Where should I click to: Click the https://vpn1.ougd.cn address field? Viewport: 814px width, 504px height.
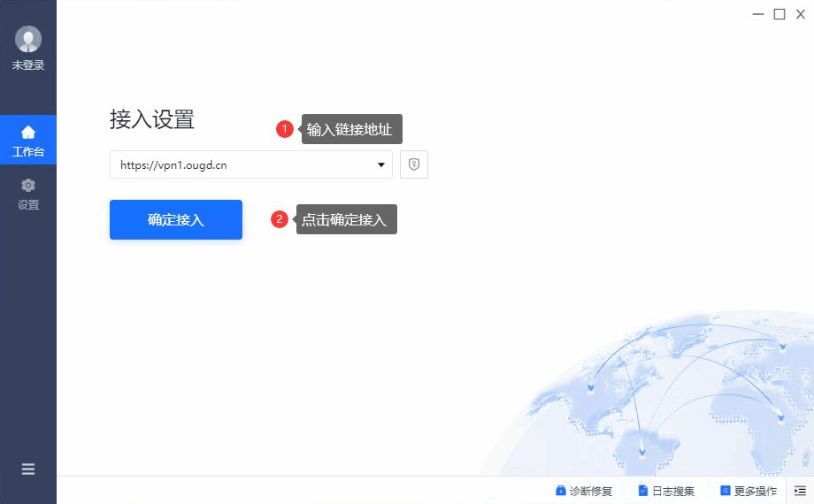pos(250,165)
